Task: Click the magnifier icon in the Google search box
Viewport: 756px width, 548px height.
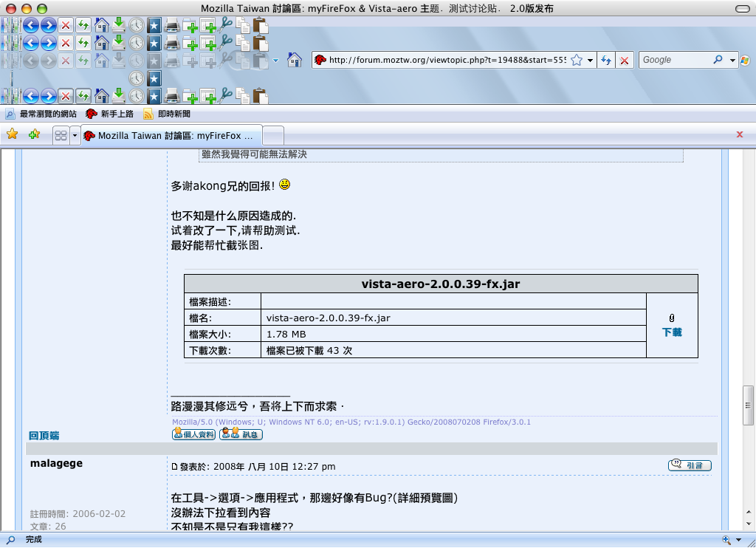Action: pyautogui.click(x=718, y=60)
